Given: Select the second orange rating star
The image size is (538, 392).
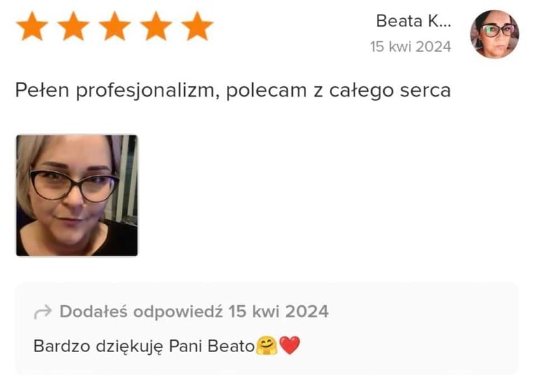Looking at the screenshot, I should (74, 27).
